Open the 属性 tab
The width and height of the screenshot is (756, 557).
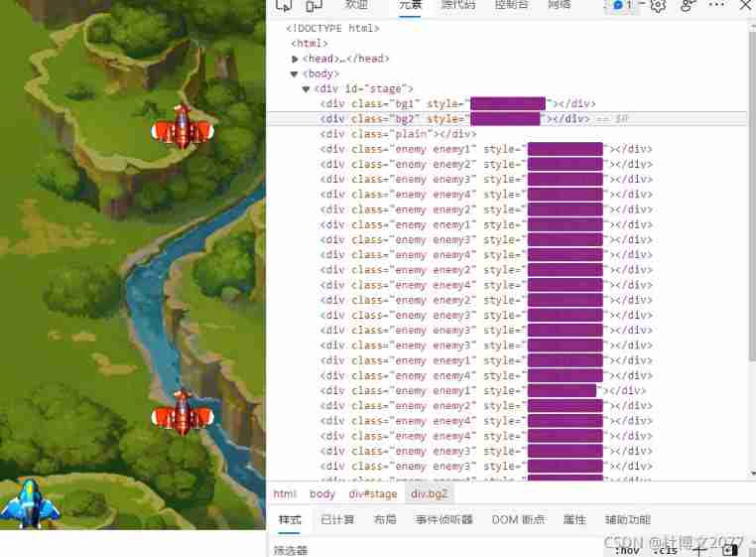tap(574, 520)
